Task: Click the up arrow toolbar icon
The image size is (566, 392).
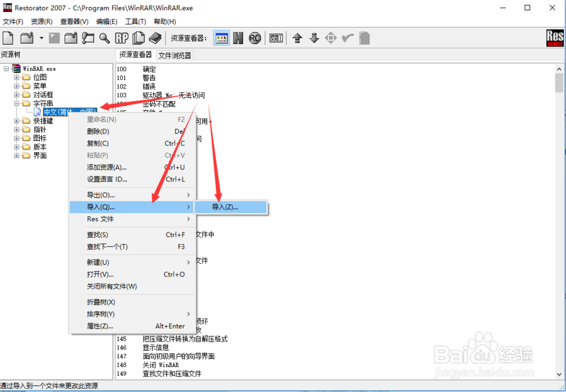Action: [x=297, y=38]
